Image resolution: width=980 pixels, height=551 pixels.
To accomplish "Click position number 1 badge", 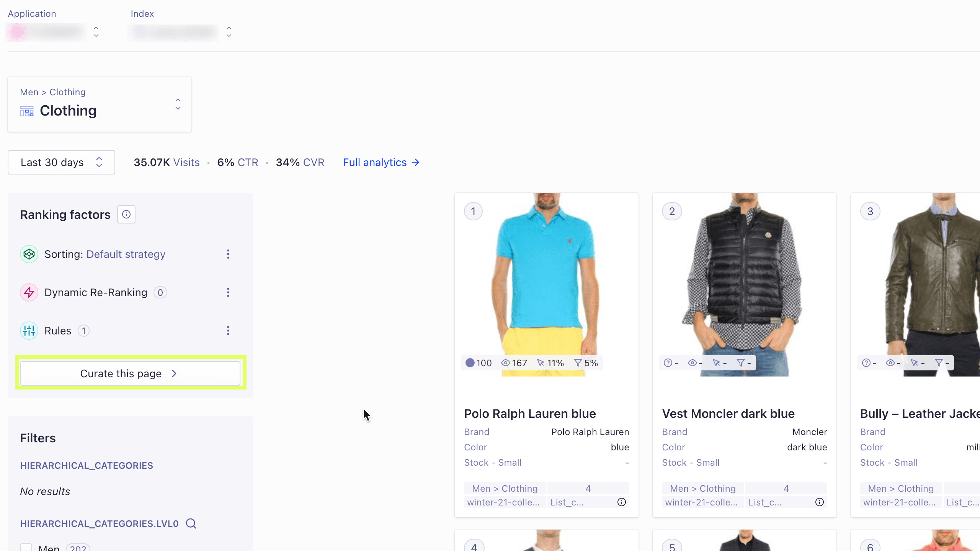I will (474, 212).
